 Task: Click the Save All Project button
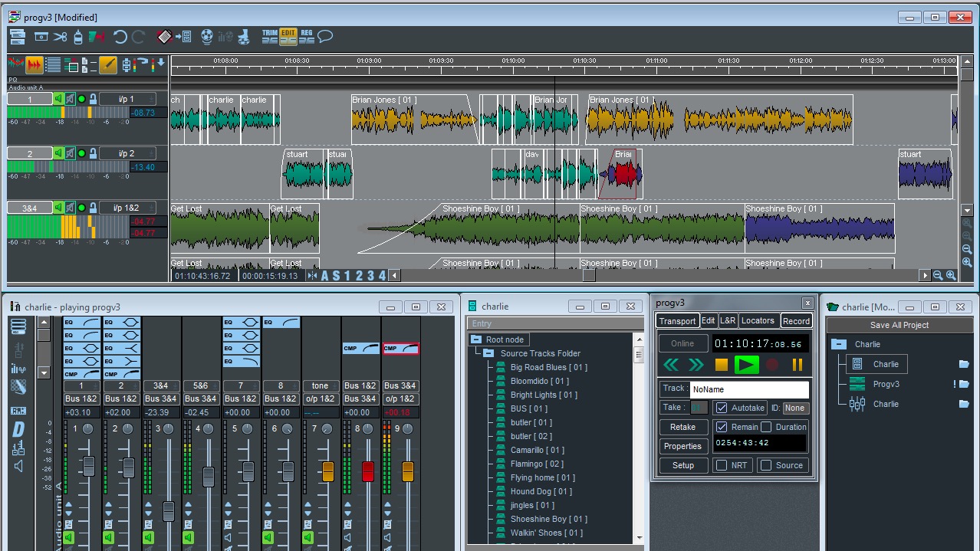pos(899,325)
